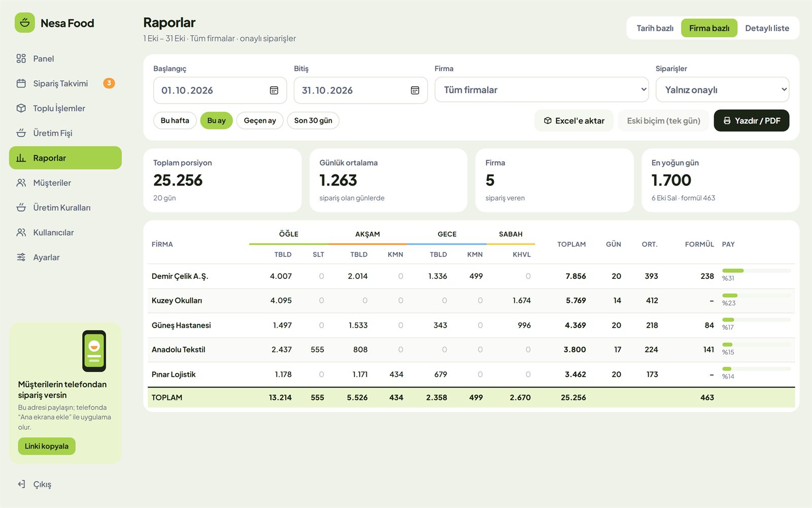Select the Geçen ay quick range
Screen dimensions: 812x508
pyautogui.click(x=260, y=120)
